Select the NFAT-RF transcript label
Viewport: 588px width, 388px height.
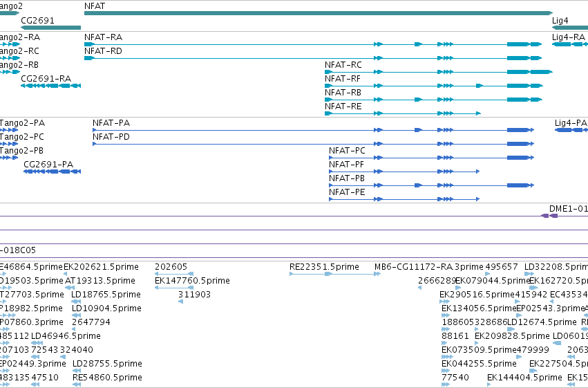click(x=343, y=79)
